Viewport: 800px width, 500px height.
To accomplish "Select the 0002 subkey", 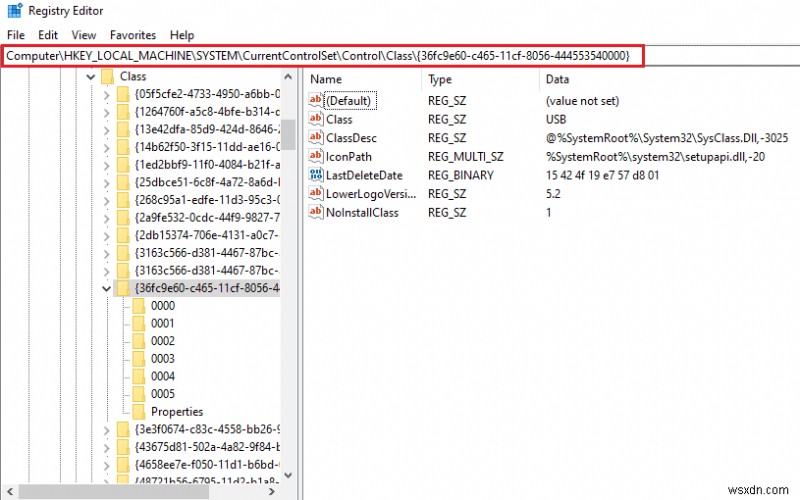I will [163, 341].
